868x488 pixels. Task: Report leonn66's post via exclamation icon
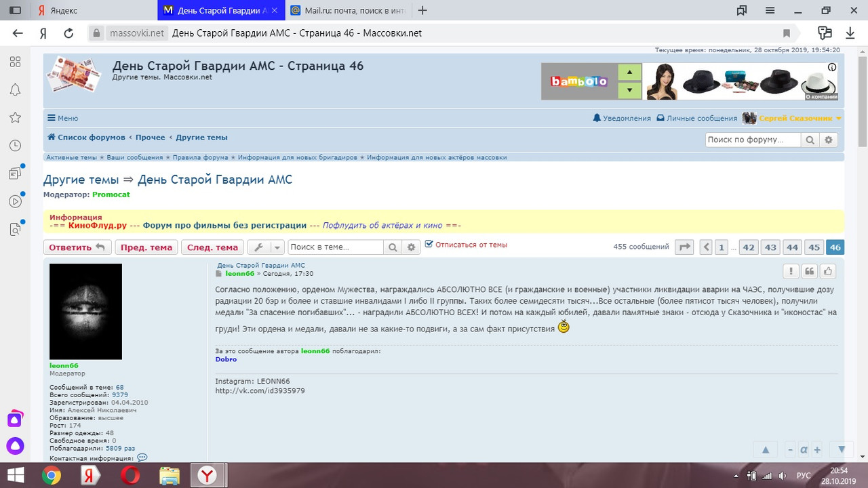(791, 270)
